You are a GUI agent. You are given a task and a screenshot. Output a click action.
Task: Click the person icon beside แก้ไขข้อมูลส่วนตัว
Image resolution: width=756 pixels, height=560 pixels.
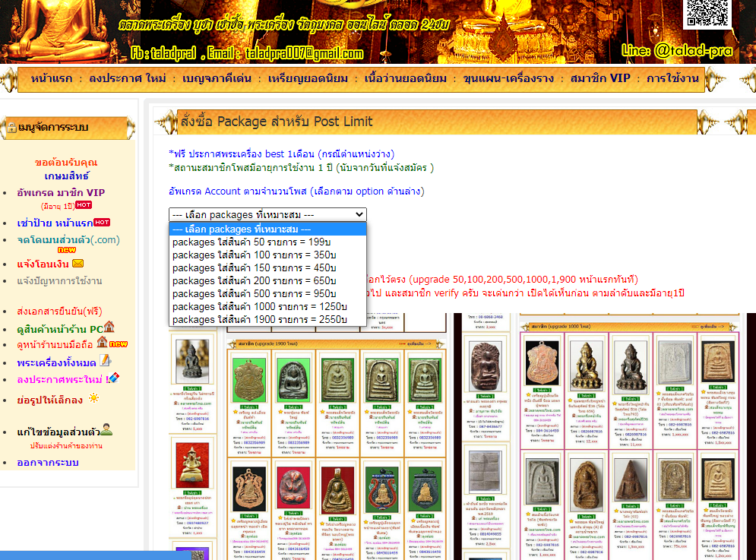(106, 431)
